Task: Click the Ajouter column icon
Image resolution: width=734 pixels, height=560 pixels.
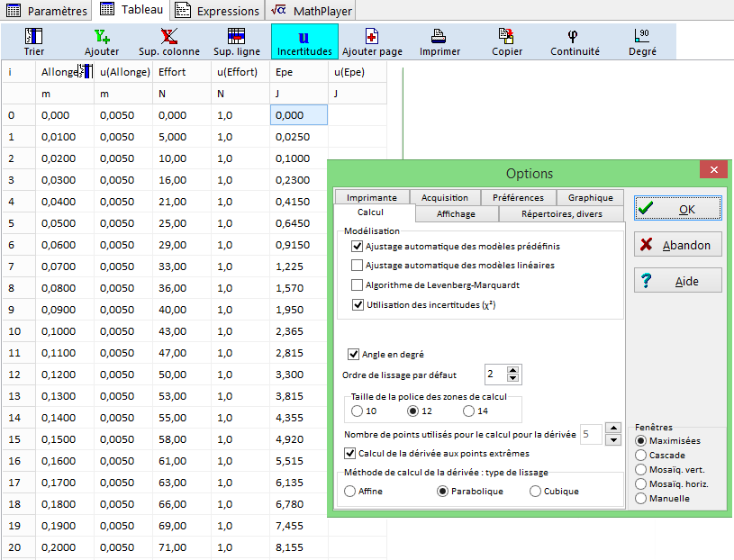Action: pos(102,36)
